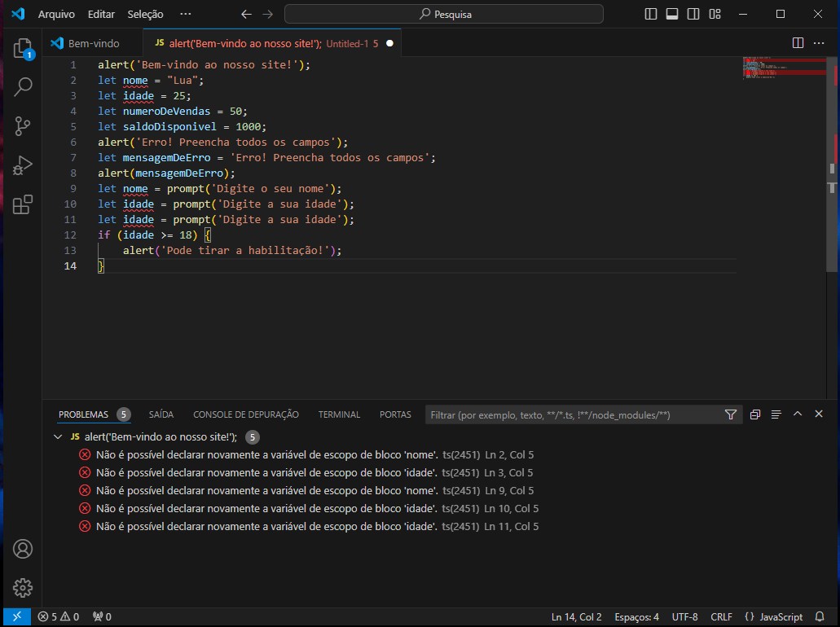Open the Seleção menu
The height and width of the screenshot is (627, 840).
(x=145, y=15)
